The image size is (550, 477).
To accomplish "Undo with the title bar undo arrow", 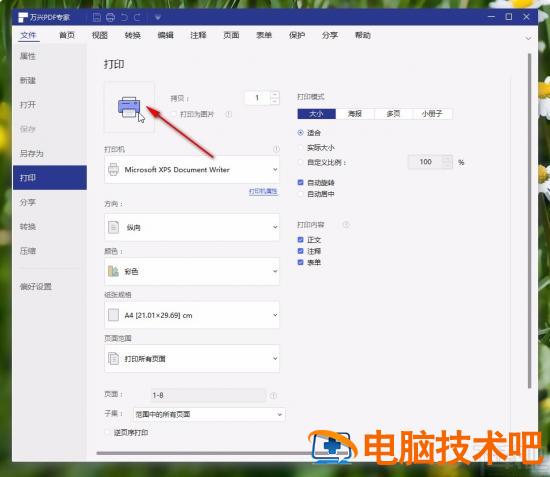I will tap(124, 17).
